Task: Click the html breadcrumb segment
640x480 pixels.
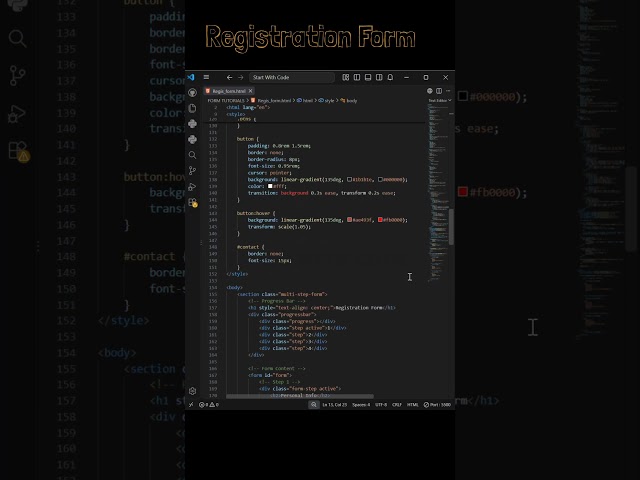Action: (307, 100)
